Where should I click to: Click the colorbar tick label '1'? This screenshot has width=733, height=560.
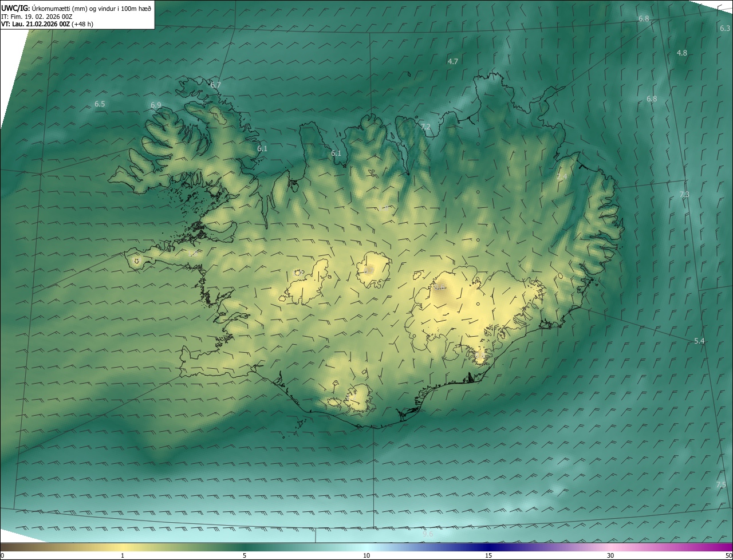tap(123, 555)
